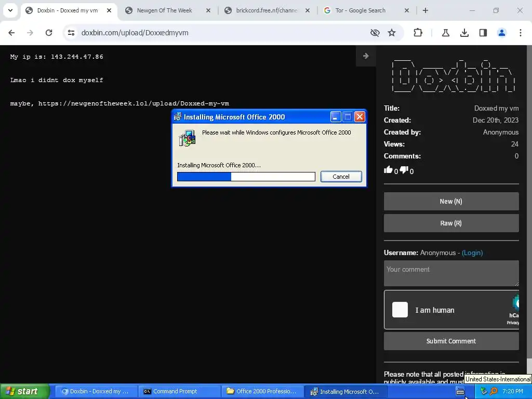
Task: Go forward with the browser forward arrow
Action: (30, 33)
